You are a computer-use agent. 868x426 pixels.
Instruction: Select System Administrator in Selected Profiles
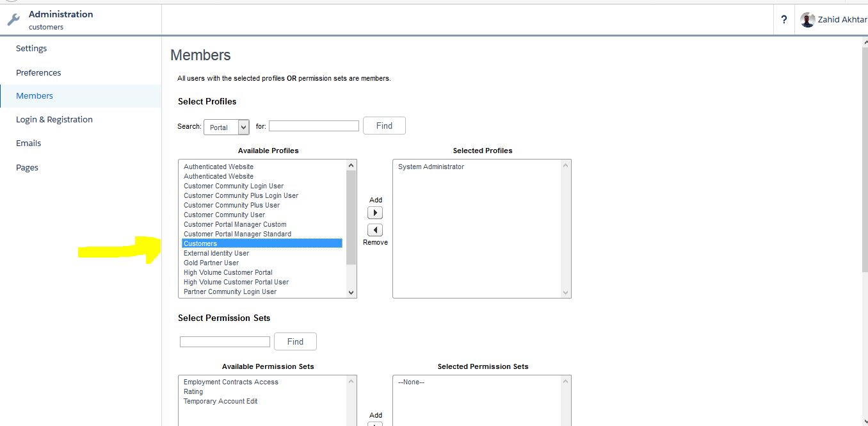pyautogui.click(x=431, y=167)
